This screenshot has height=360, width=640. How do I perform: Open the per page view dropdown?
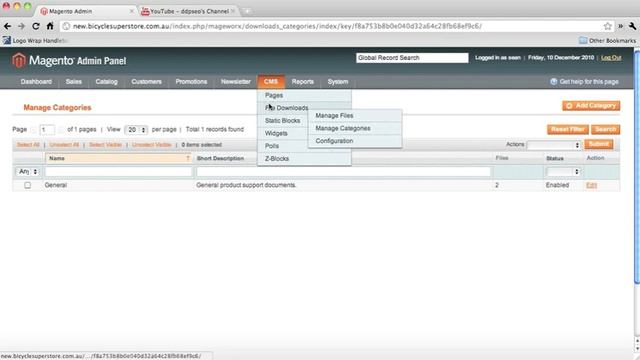point(136,129)
